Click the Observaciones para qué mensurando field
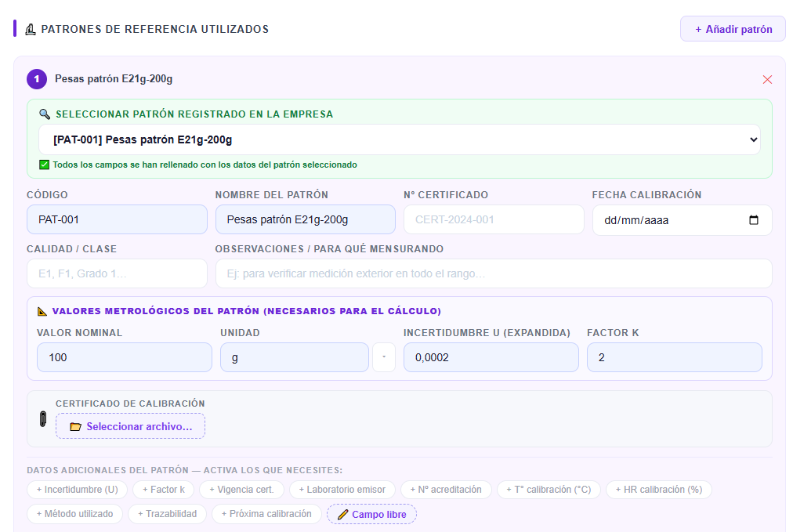 tap(494, 273)
